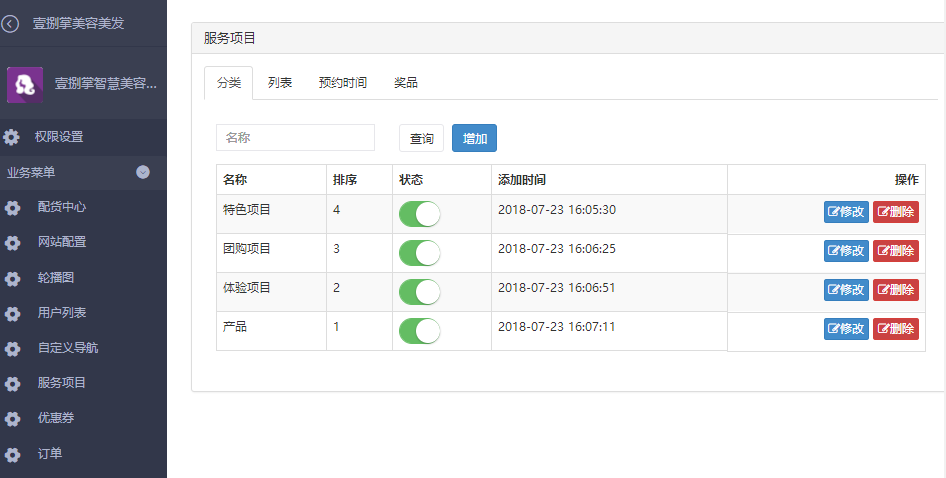Select 服务项目 in the sidebar
Screen dimensions: 946x478
[62, 383]
